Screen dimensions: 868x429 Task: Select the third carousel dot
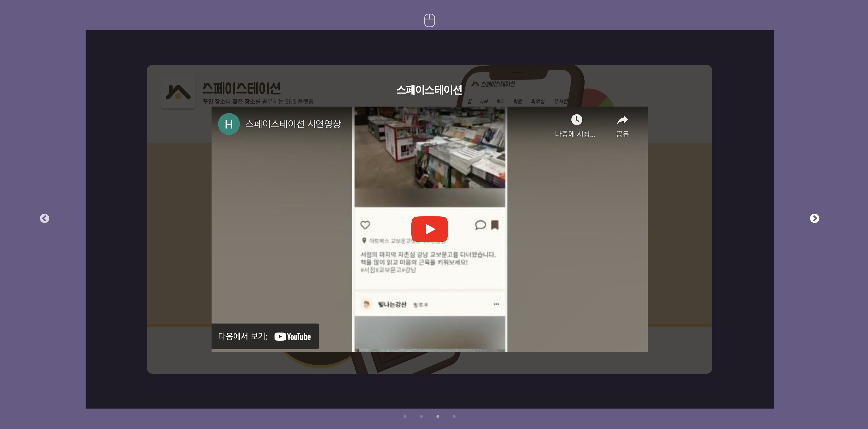(x=438, y=416)
